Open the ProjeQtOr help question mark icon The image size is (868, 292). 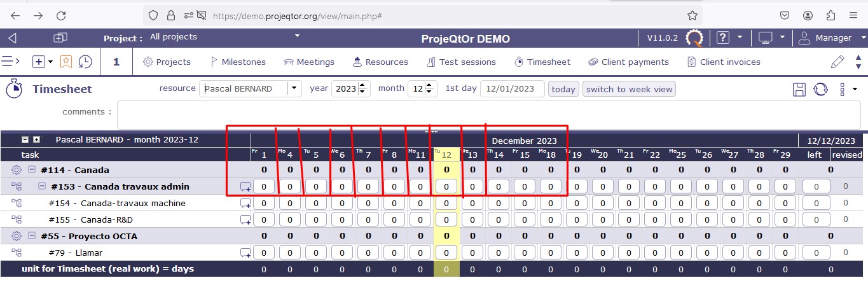coord(723,38)
